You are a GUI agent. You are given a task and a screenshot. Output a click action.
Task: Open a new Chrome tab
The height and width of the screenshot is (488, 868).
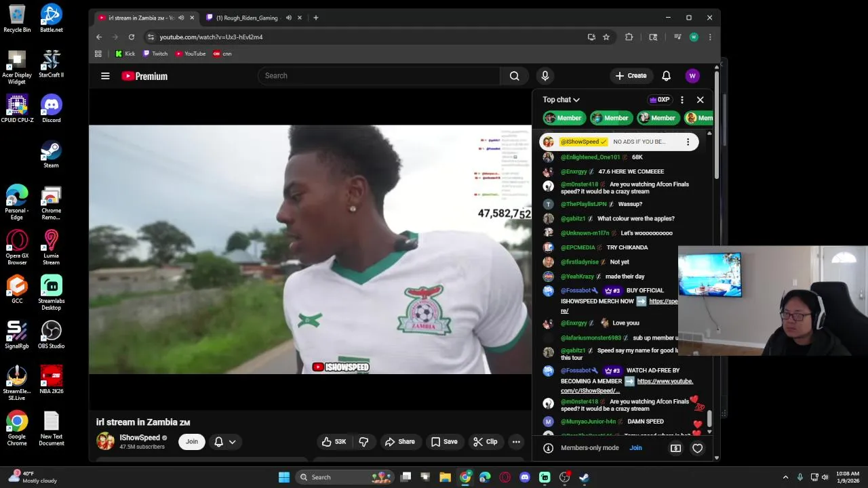(x=315, y=18)
